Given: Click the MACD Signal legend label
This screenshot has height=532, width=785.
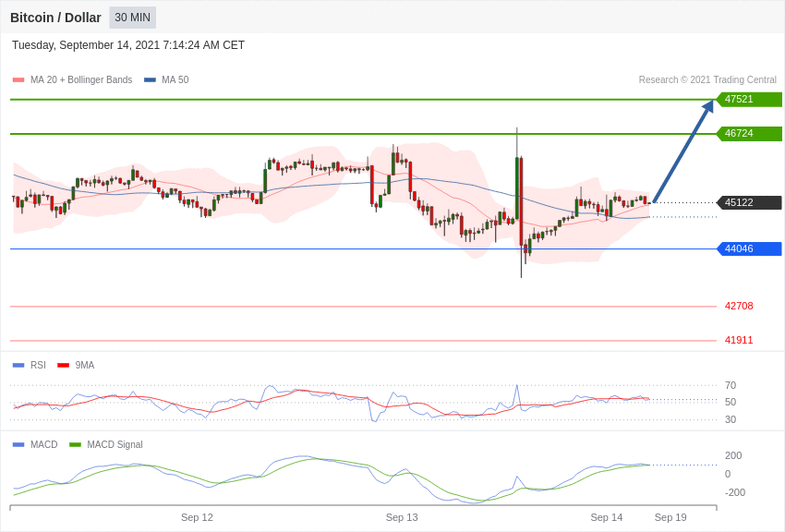Looking at the screenshot, I should [x=115, y=444].
